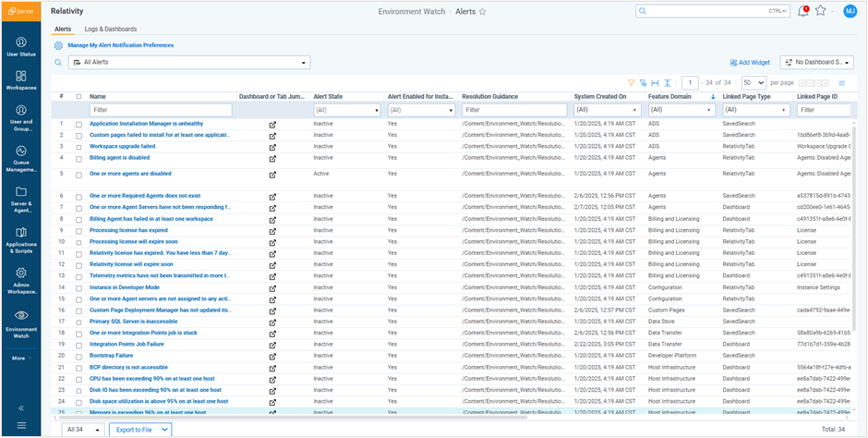Tick checkbox for Bootstrap Failure alert
This screenshot has width=868, height=438.
[x=78, y=355]
